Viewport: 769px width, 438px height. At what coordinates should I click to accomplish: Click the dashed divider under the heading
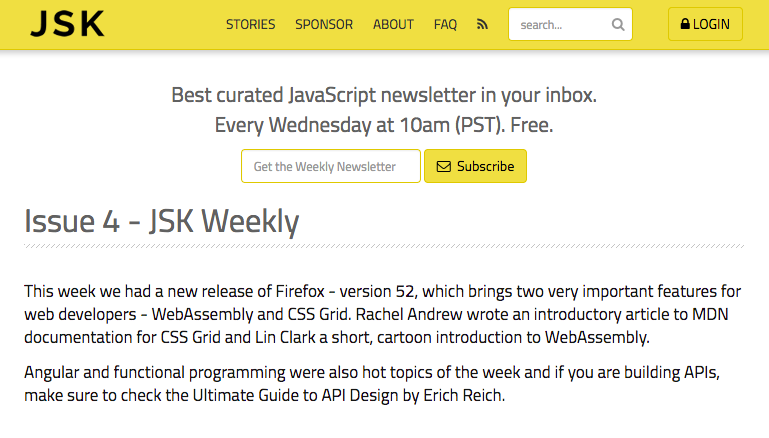tap(384, 246)
